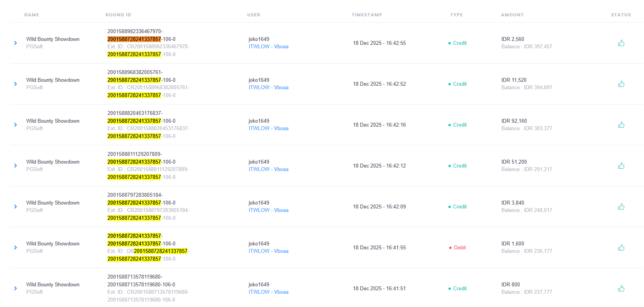
Task: Click thumbs-up status icon for IDR 2,560 row
Action: coord(621,43)
